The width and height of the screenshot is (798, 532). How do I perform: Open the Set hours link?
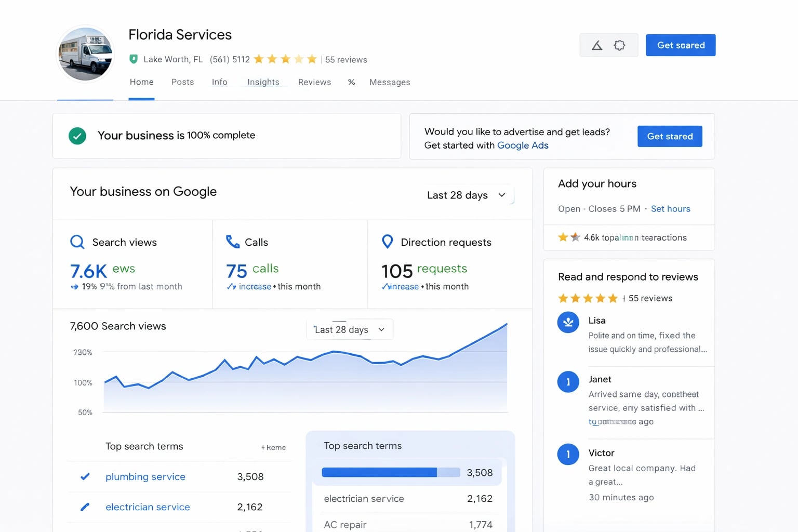point(671,208)
